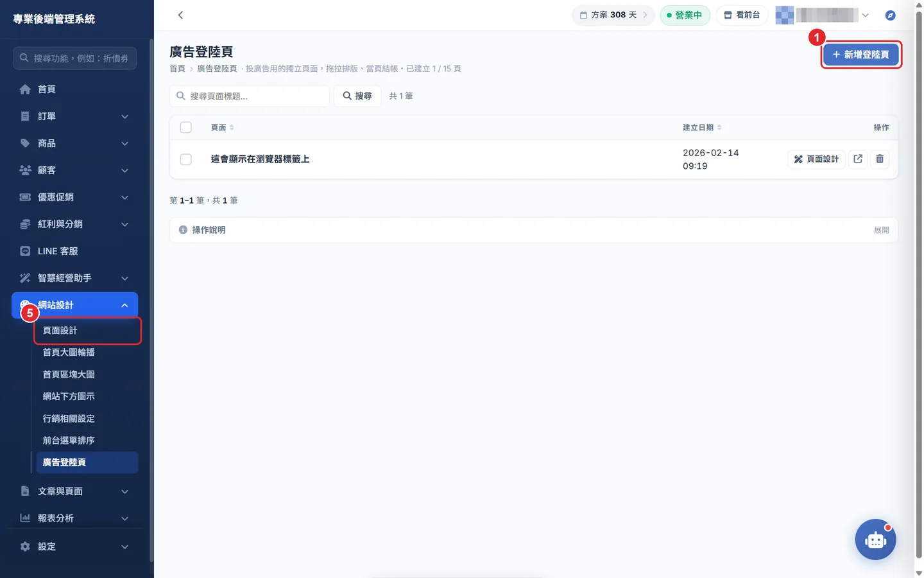924x578 pixels.
Task: Expand the 顧客 menu chevron
Action: (125, 170)
